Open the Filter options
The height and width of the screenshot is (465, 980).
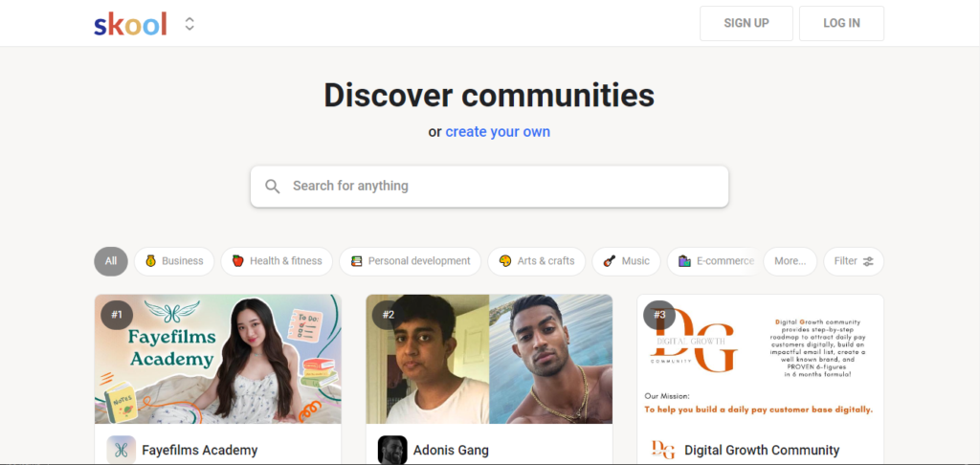[853, 261]
